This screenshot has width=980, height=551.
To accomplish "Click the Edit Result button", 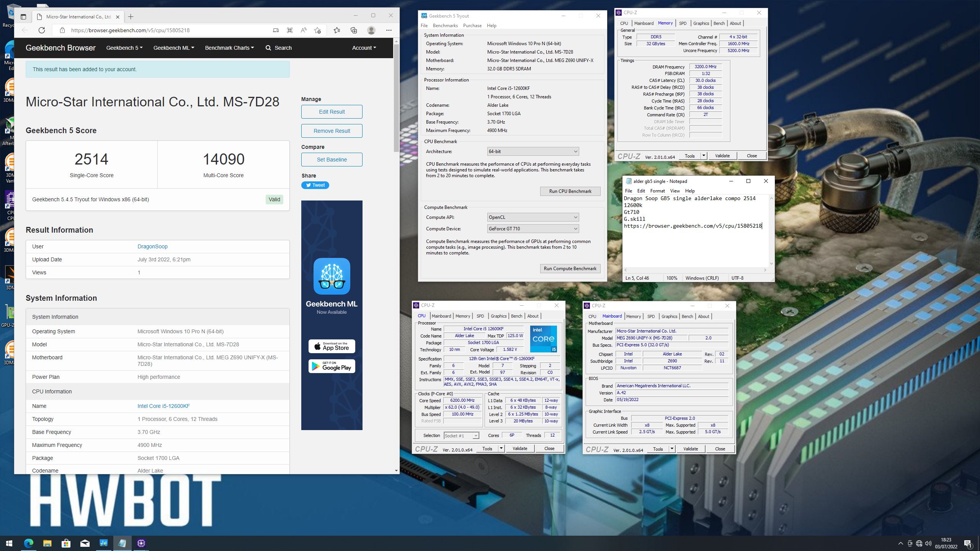I will (332, 112).
